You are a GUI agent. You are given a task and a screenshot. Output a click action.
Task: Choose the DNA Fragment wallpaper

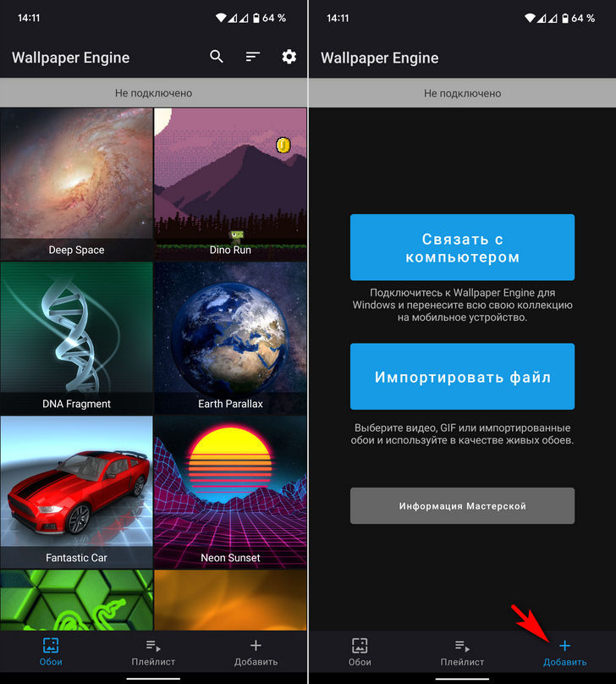click(76, 339)
